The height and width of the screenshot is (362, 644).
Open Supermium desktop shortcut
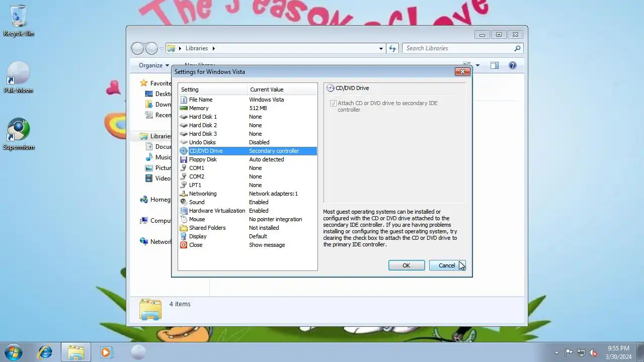pyautogui.click(x=19, y=134)
